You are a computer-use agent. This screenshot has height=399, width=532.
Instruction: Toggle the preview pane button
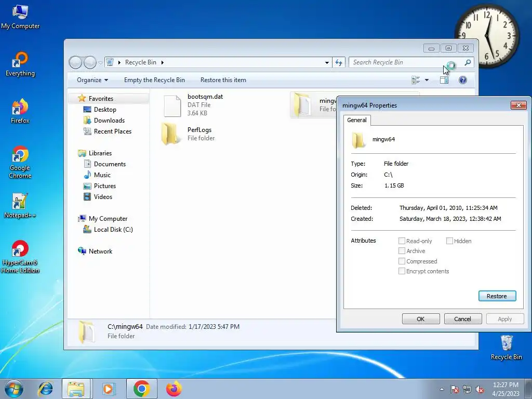444,80
